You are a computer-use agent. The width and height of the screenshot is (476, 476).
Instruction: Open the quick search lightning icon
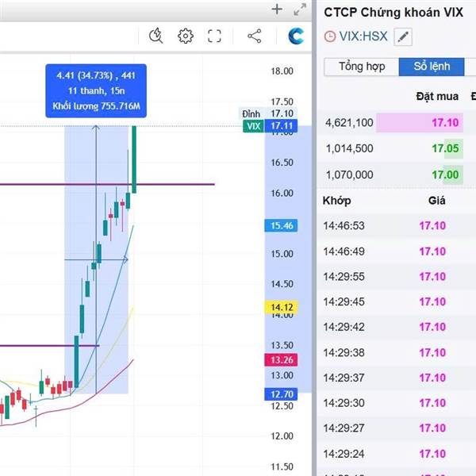[x=155, y=36]
